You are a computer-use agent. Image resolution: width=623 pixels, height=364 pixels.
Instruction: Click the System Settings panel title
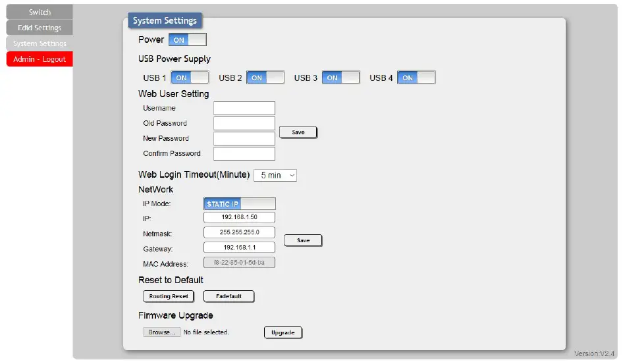[x=165, y=20]
